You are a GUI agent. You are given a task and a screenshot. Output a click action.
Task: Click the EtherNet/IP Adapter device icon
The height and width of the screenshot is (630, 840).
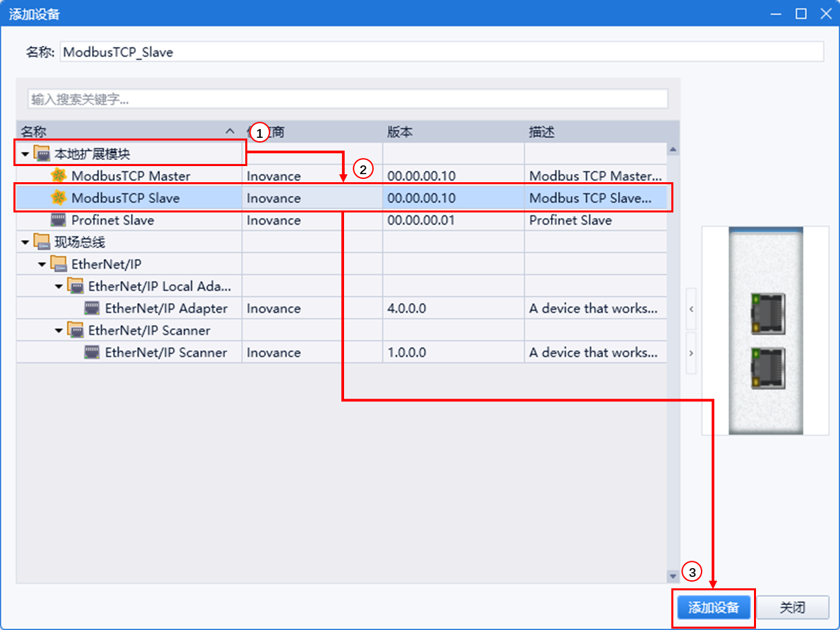[x=92, y=309]
